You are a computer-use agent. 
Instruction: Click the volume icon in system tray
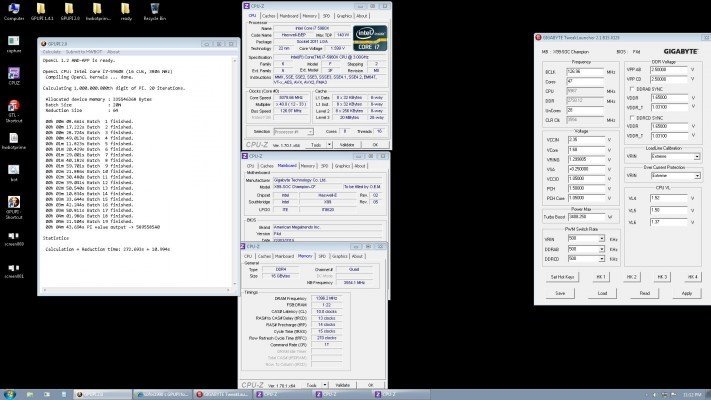point(655,395)
